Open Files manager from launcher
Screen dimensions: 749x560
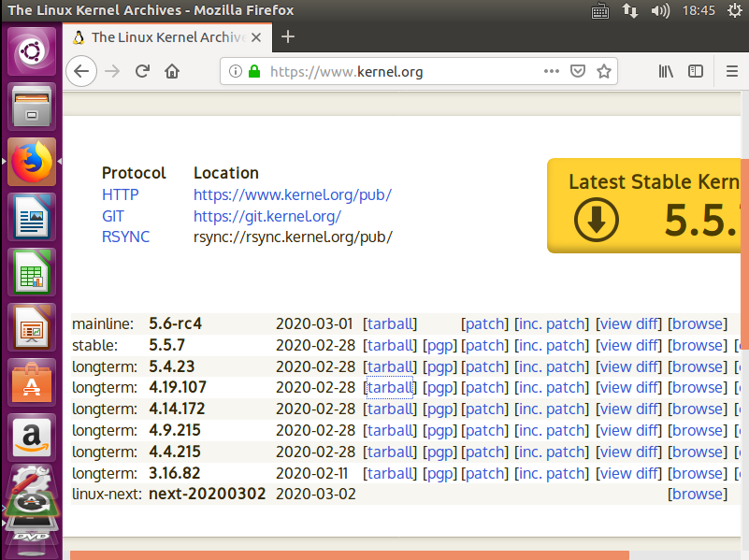[32, 107]
